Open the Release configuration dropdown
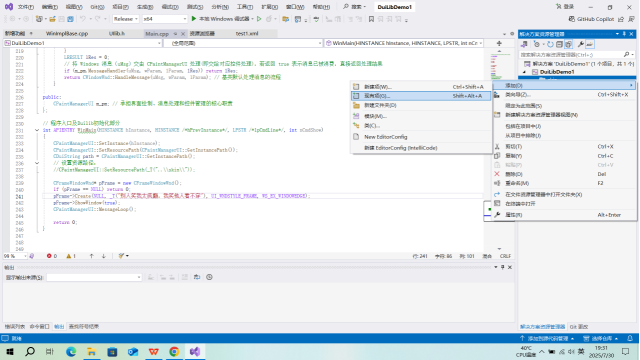Screen dimensions: 640x360 pos(125,19)
